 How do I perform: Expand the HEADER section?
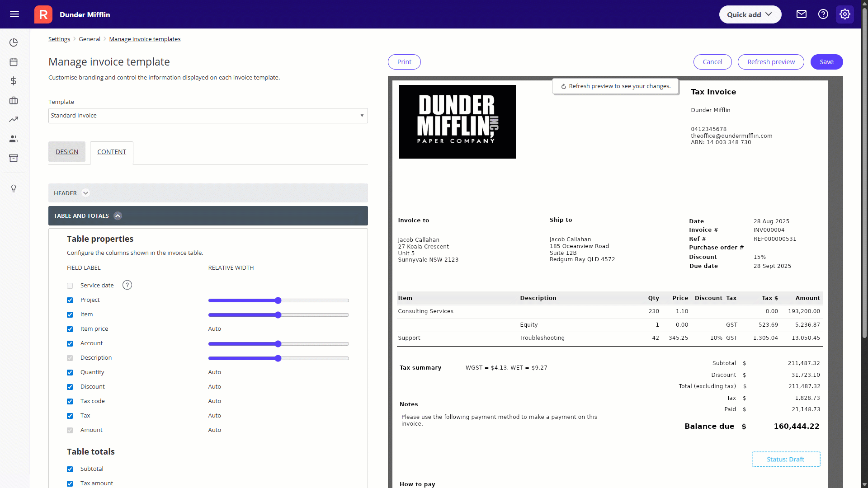[208, 193]
